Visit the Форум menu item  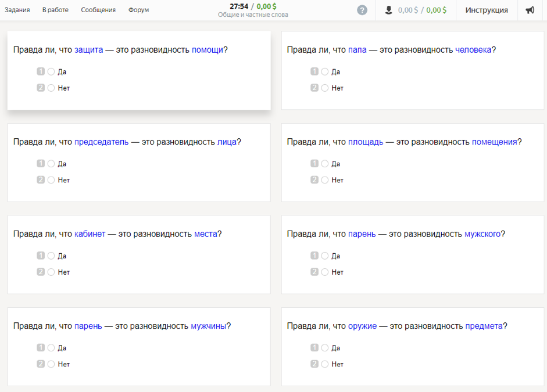click(x=138, y=10)
